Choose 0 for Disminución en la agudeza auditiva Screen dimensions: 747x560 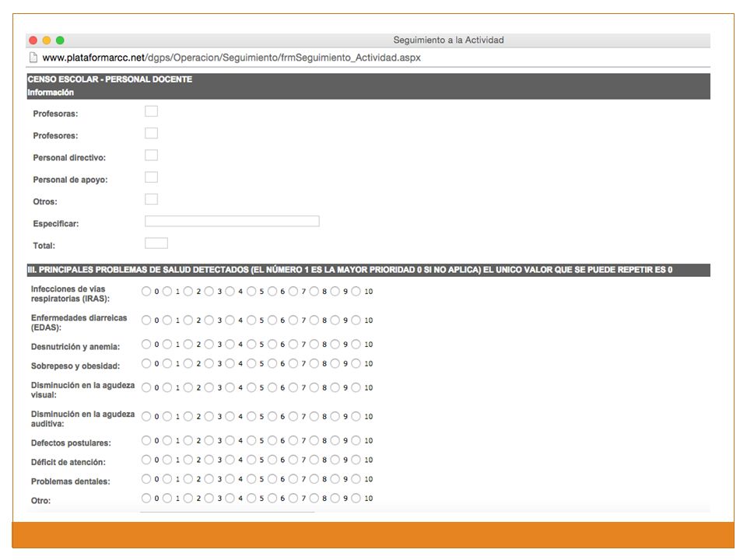(146, 416)
